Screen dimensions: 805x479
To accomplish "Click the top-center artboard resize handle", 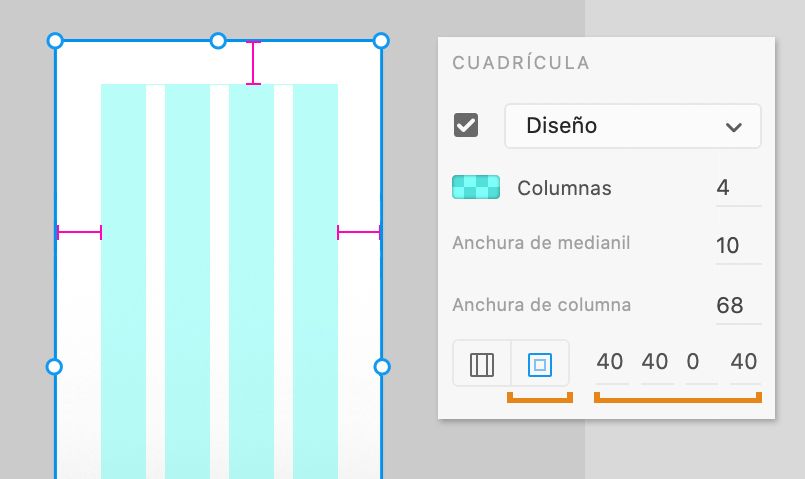I will (218, 41).
